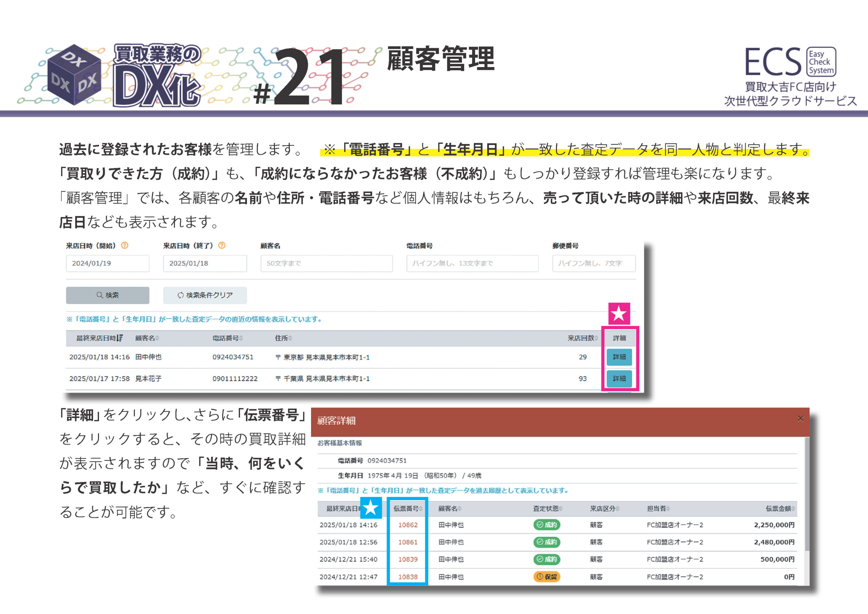
Task: Click the 電話番号 search input field
Action: tap(472, 263)
